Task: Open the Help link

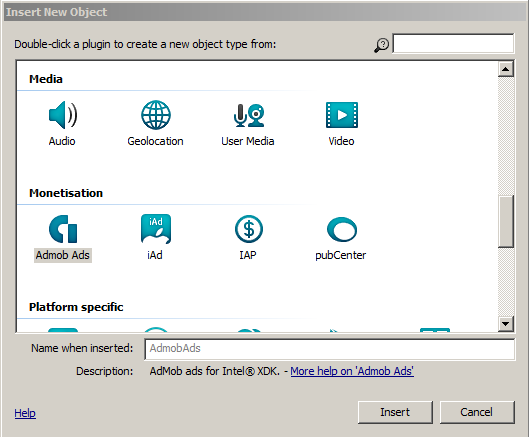Action: tap(25, 413)
